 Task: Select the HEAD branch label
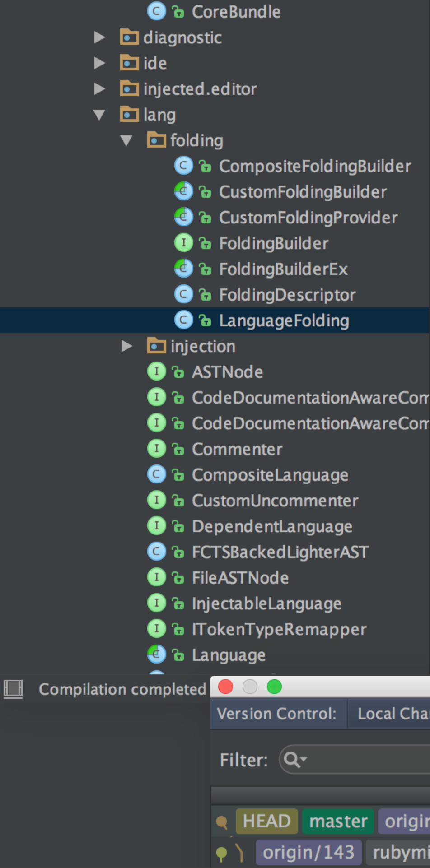(x=266, y=821)
